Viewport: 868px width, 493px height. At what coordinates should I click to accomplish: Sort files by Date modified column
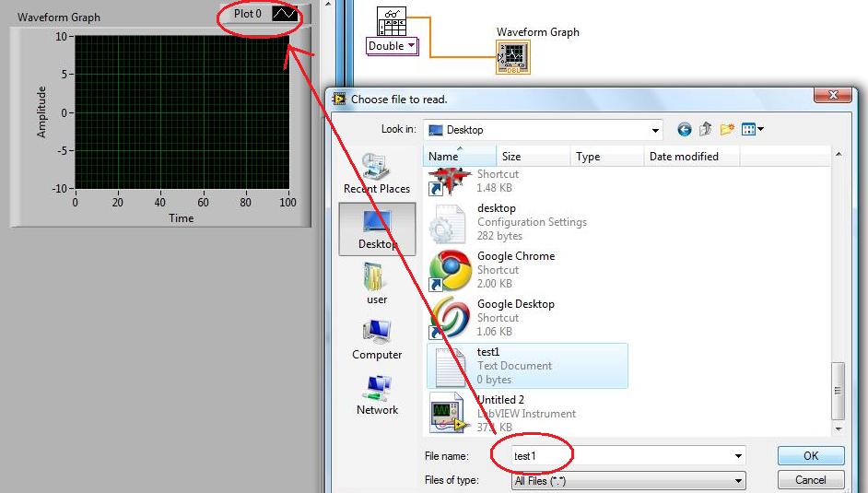(x=691, y=157)
